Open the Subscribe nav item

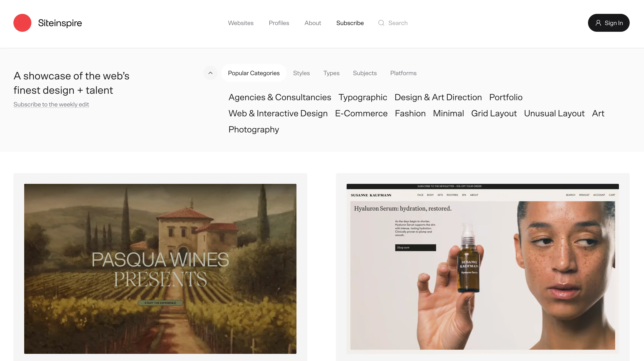pyautogui.click(x=350, y=23)
